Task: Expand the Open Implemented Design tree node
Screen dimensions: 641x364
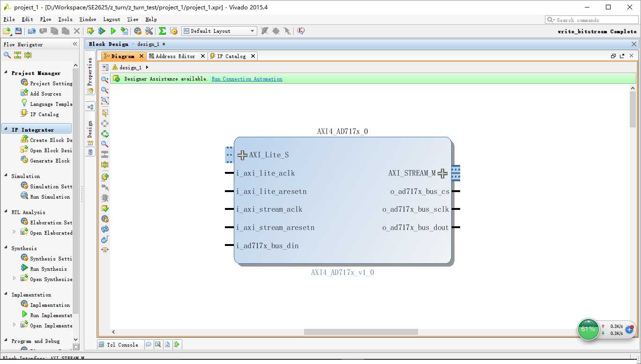Action: (x=14, y=325)
